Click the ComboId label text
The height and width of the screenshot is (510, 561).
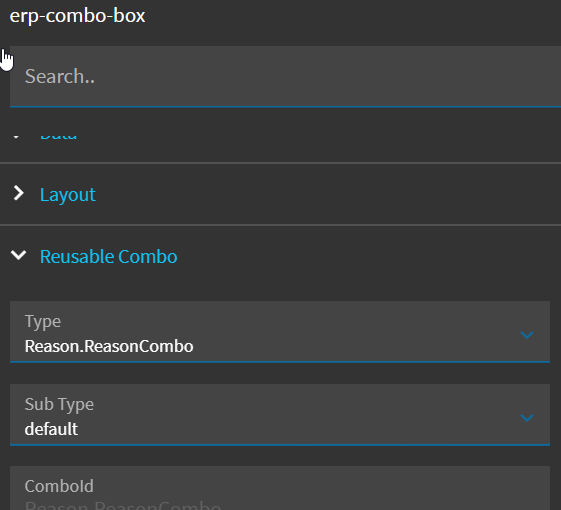coord(59,486)
